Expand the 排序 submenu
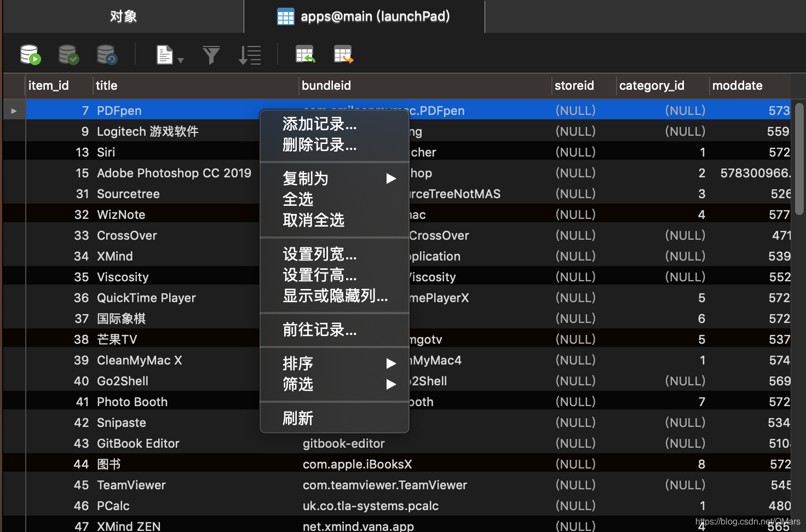Image resolution: width=806 pixels, height=532 pixels. tap(335, 363)
